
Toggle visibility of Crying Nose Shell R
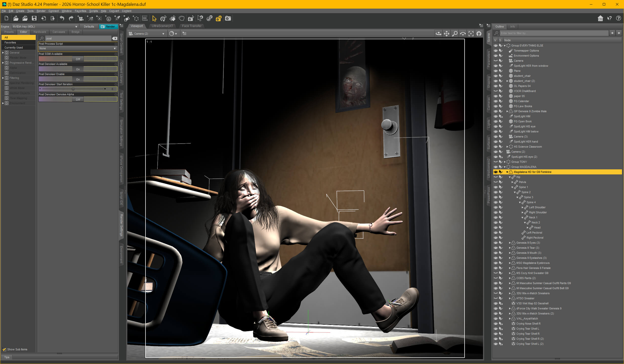point(496,324)
